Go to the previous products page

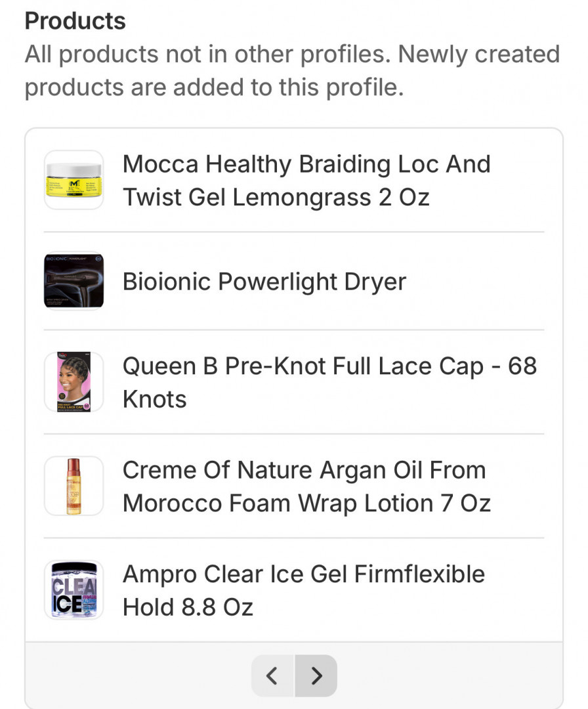tap(273, 676)
